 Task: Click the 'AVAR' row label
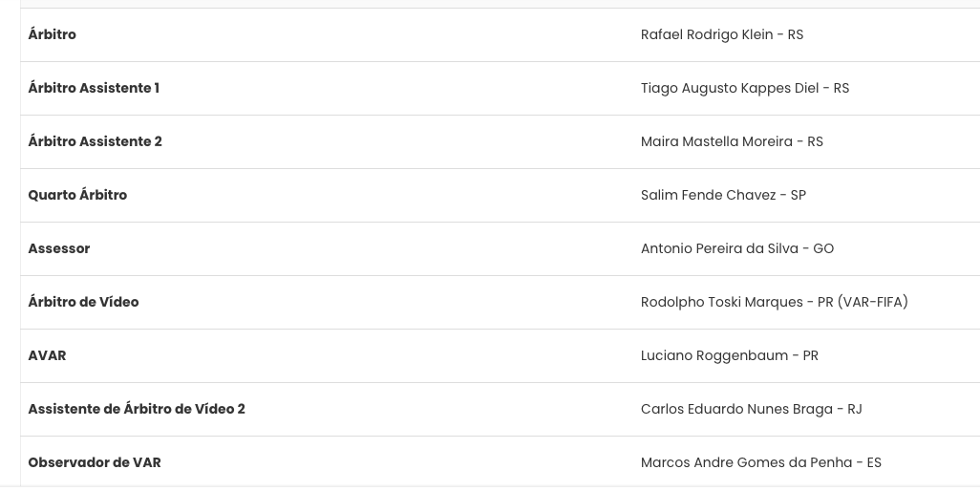47,355
